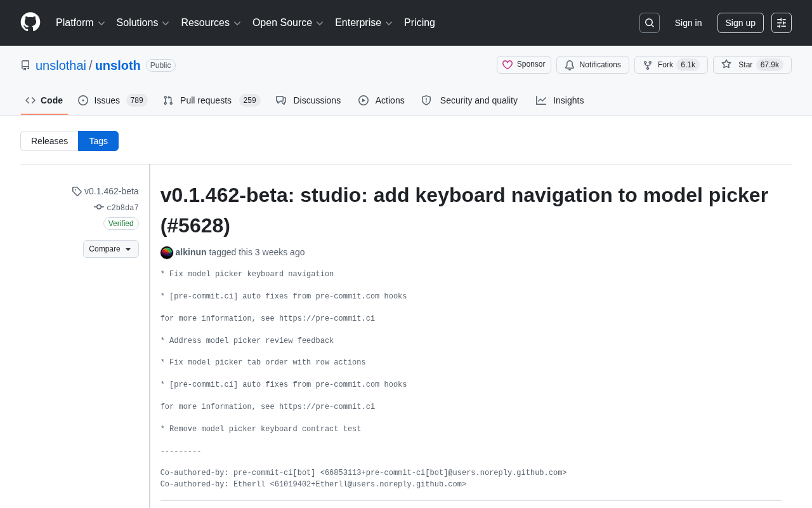
Task: Click the Notifications button
Action: point(593,65)
